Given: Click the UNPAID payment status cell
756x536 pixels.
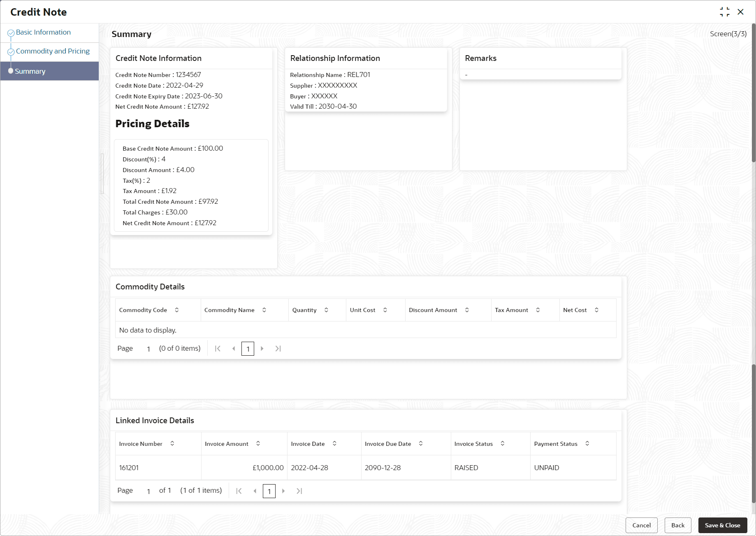Looking at the screenshot, I should [573, 468].
